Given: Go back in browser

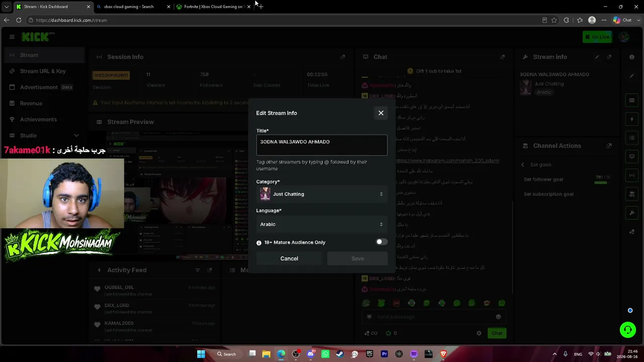Looking at the screenshot, I should point(6,20).
